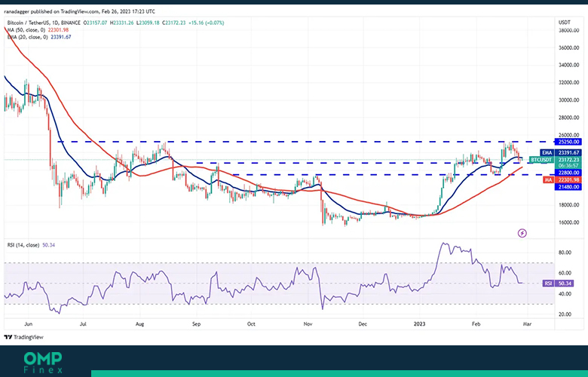The image size is (588, 377).
Task: Click the EMA (20, close, 0) indicator legend
Action: click(x=39, y=37)
